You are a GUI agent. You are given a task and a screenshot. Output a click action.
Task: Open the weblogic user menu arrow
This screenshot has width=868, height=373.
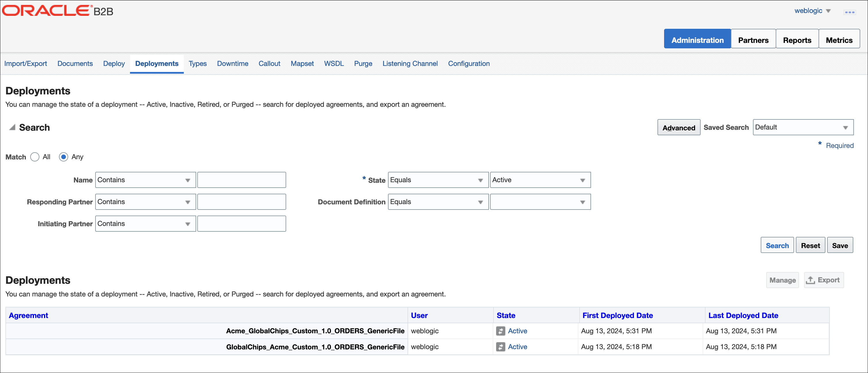pos(828,11)
